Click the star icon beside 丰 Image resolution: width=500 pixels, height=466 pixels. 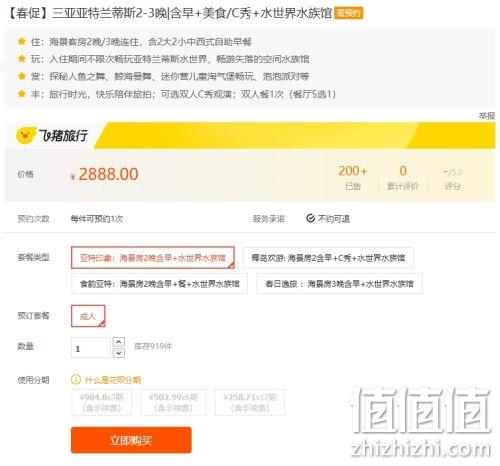[x=22, y=94]
